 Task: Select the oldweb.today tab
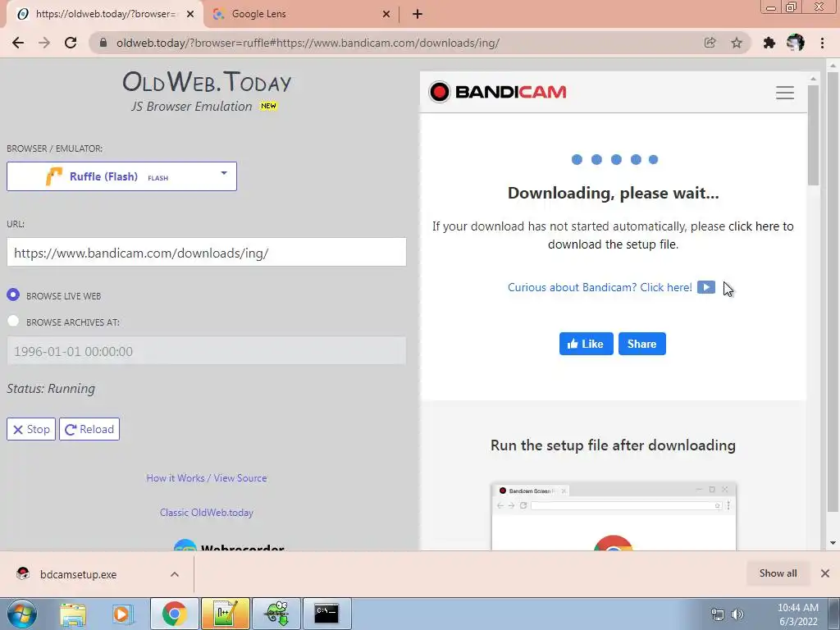(x=104, y=14)
